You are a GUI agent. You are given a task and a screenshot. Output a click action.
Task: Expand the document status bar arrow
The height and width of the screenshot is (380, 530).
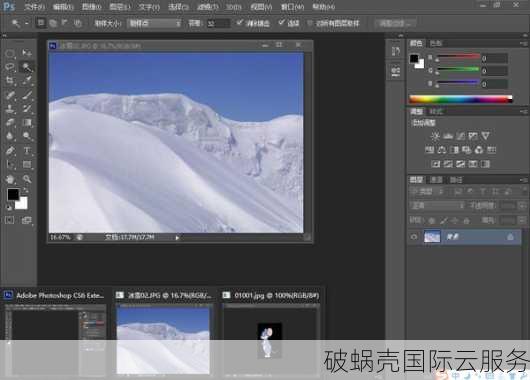pyautogui.click(x=177, y=238)
